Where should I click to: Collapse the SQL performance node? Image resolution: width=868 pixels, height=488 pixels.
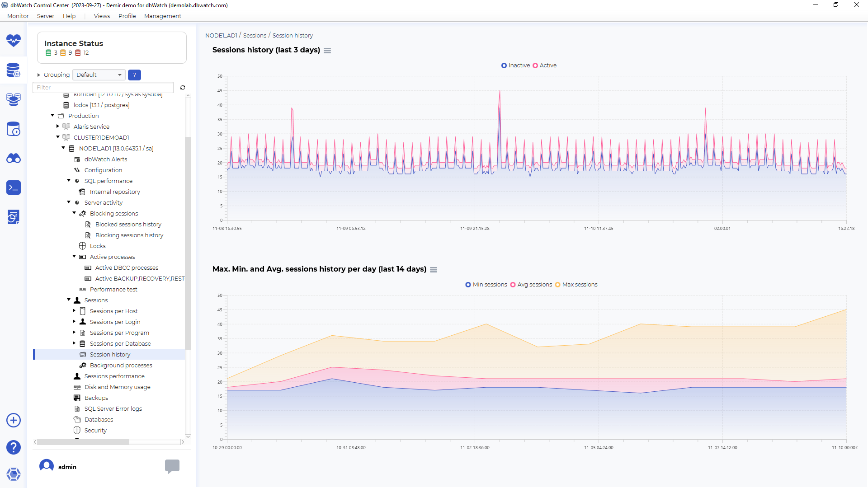pyautogui.click(x=69, y=181)
